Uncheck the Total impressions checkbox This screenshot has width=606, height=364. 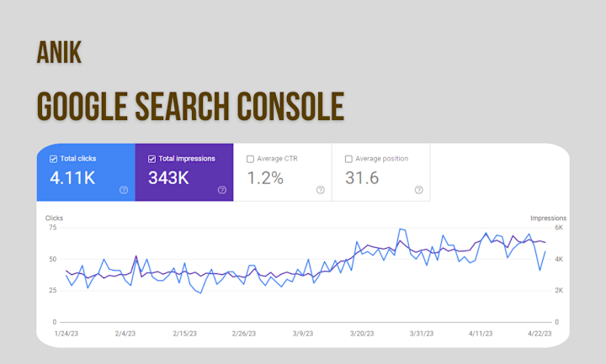(151, 159)
